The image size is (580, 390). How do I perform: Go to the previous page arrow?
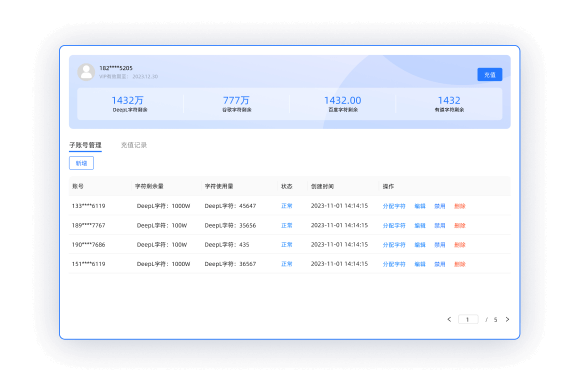click(x=449, y=319)
